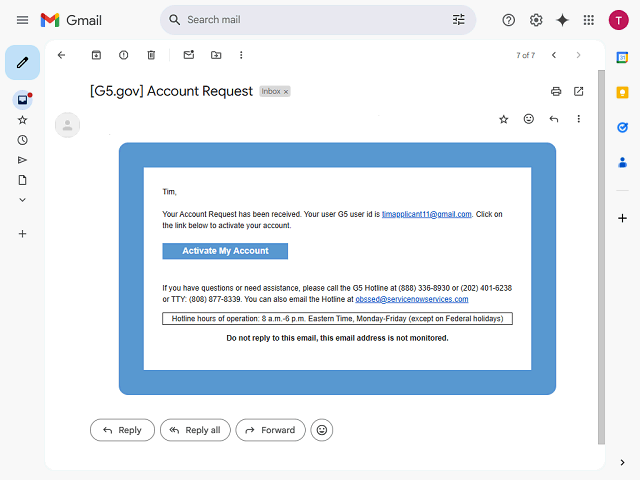Open the Support help icon
Image resolution: width=640 pixels, height=480 pixels.
point(509,20)
